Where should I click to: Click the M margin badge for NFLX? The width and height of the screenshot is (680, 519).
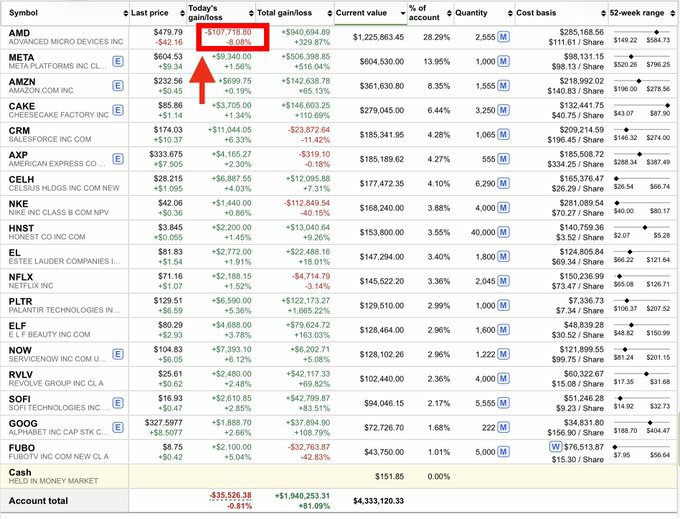503,281
